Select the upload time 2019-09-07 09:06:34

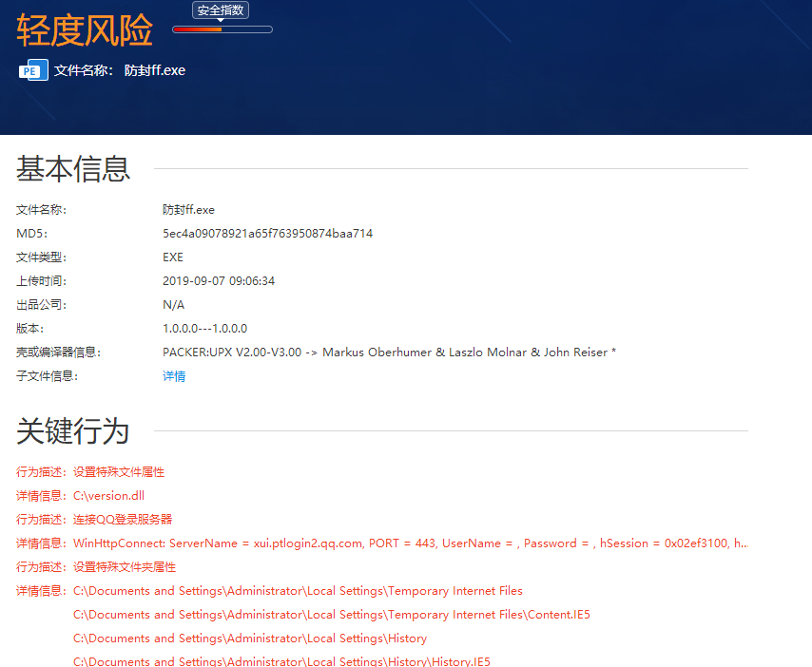[219, 281]
